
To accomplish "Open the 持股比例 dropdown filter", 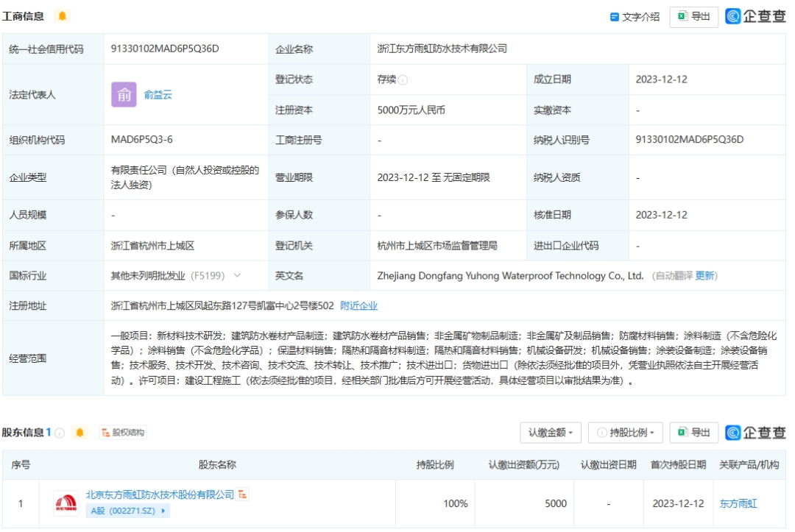I will (625, 433).
